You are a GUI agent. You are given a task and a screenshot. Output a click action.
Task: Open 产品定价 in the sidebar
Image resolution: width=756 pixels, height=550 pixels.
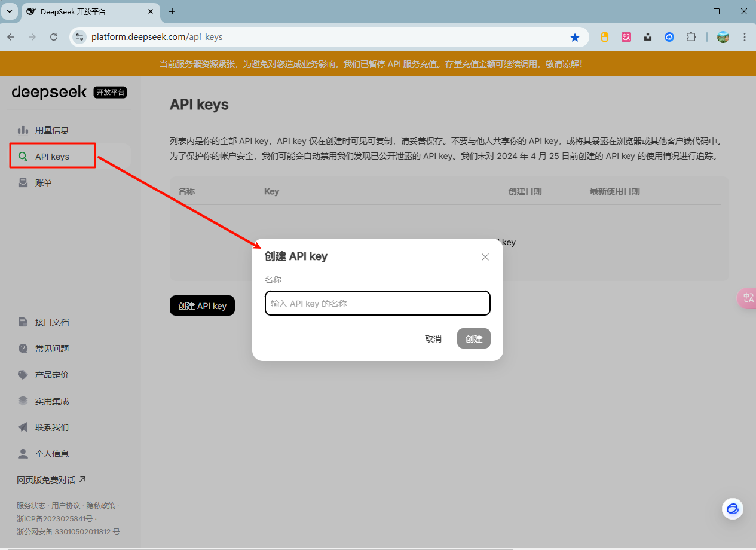(x=71, y=375)
